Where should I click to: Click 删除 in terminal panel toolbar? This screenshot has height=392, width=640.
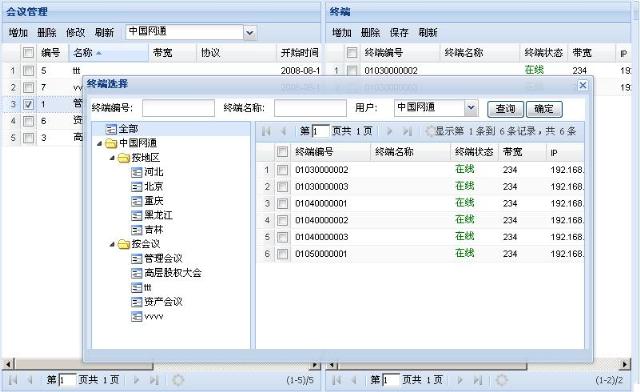(370, 33)
